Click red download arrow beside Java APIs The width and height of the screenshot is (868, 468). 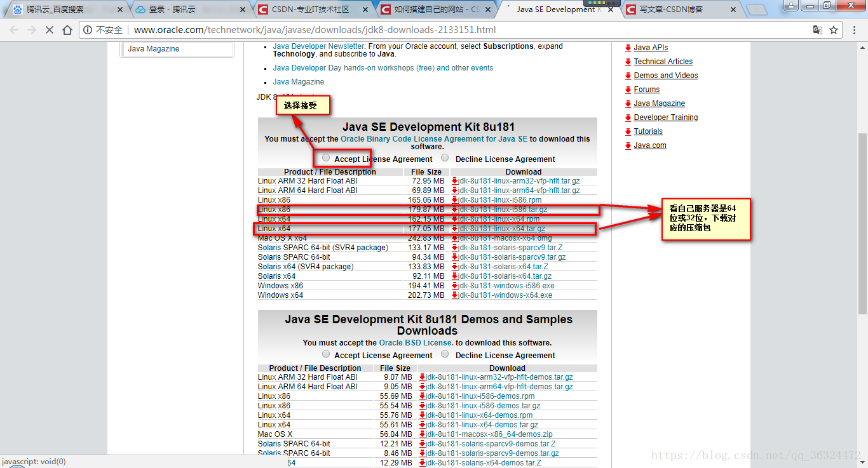coord(628,48)
